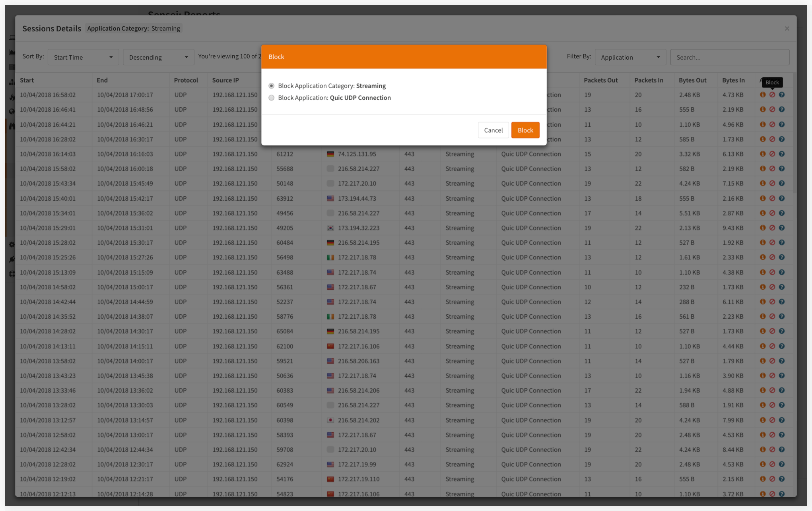Click blue question icon on 16:44:21 row
This screenshot has height=511, width=812.
[x=781, y=124]
